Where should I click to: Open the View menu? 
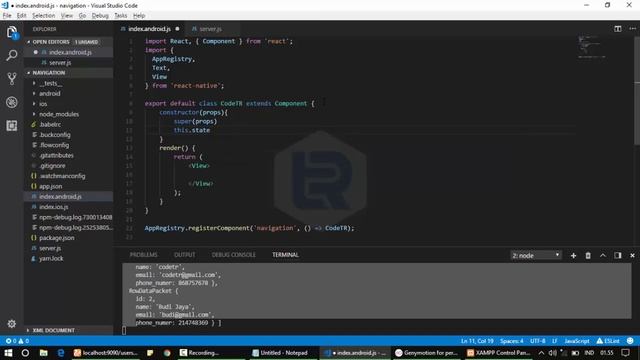coord(67,16)
